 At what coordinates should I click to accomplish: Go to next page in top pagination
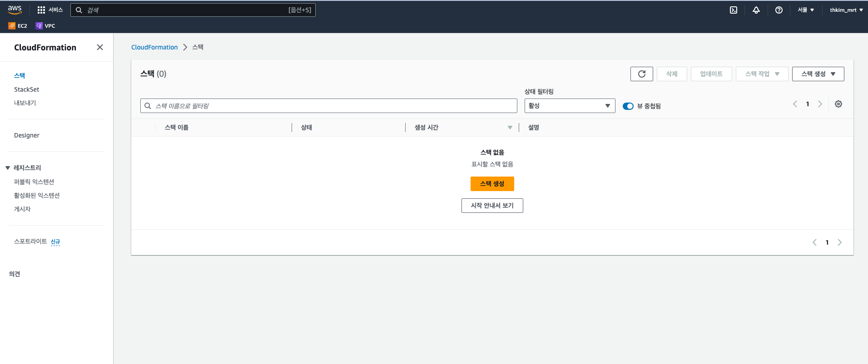(820, 104)
